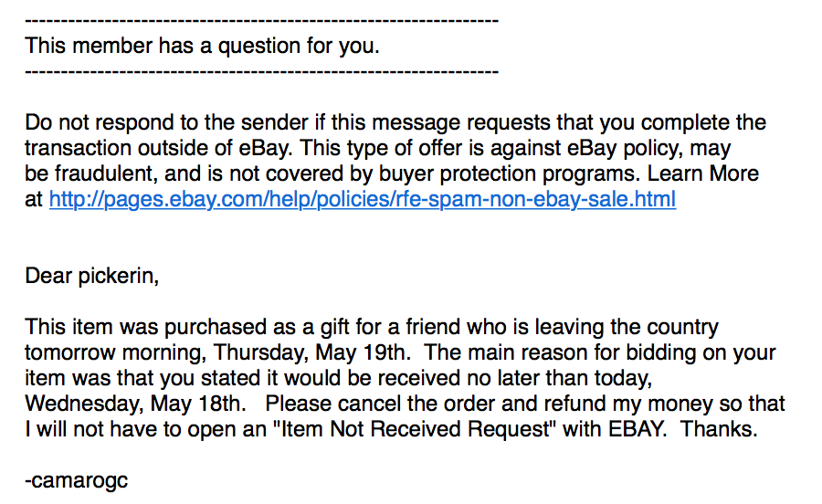Click the 'This member has a question' heading

tap(202, 46)
